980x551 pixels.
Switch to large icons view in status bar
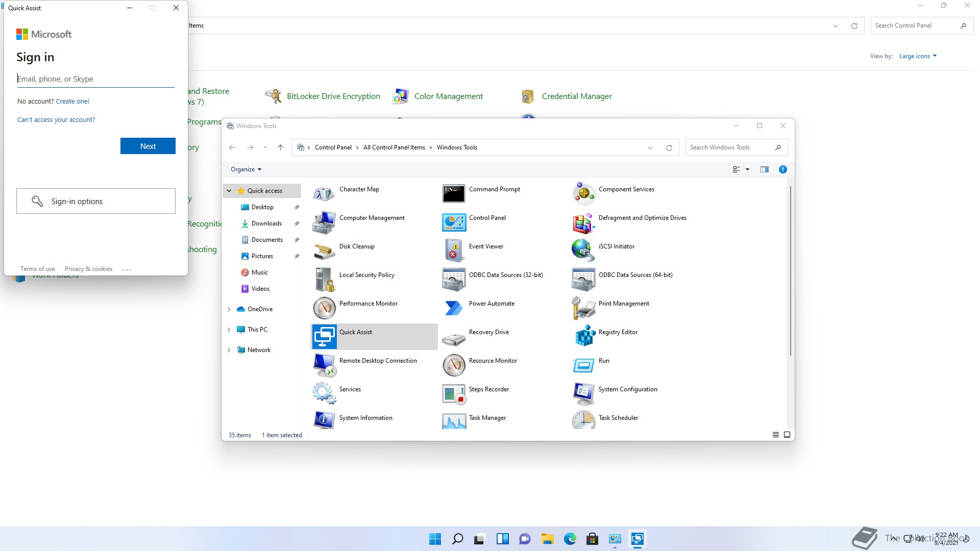(787, 435)
